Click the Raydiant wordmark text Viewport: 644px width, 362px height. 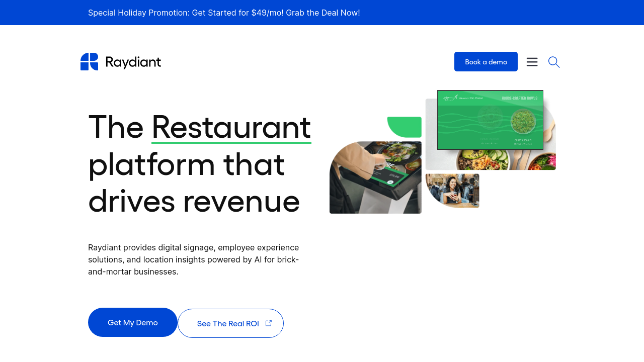[x=133, y=62]
